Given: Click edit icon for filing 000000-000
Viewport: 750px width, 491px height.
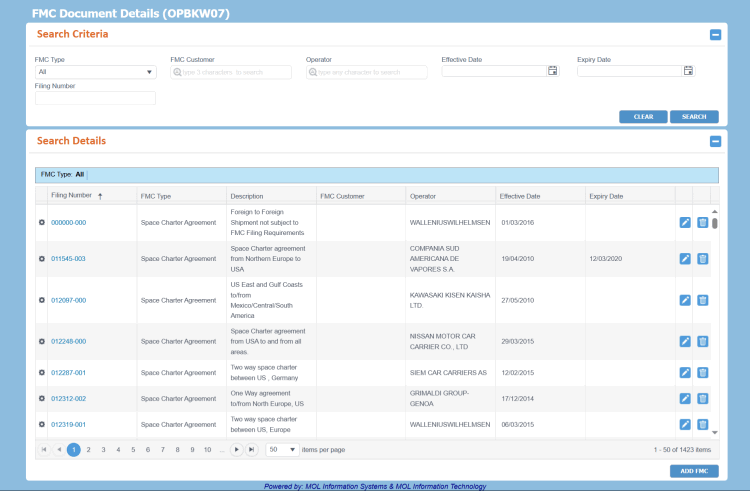Looking at the screenshot, I should [685, 222].
